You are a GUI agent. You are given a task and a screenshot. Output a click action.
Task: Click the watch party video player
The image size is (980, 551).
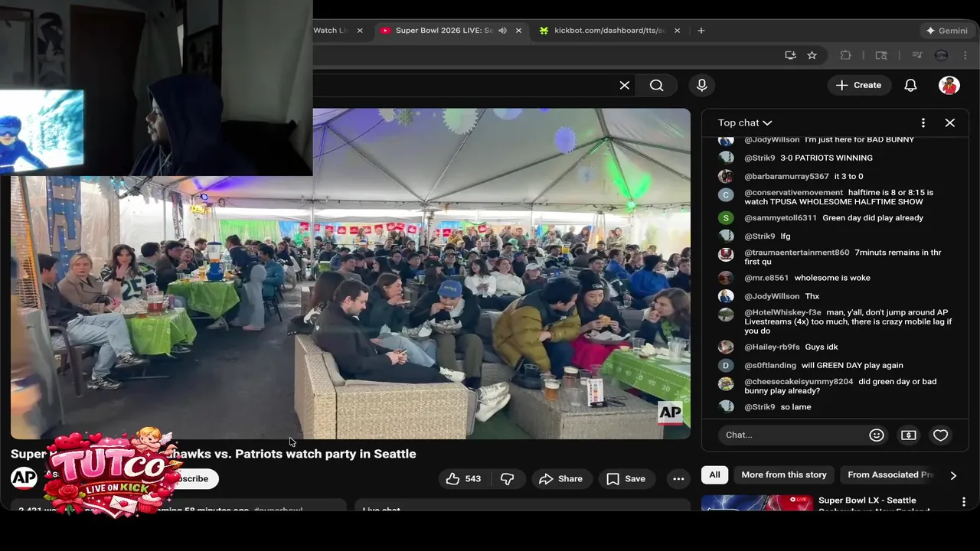[351, 273]
